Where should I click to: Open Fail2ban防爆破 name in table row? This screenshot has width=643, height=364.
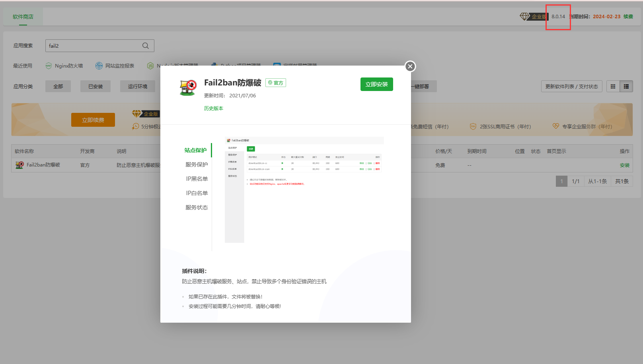pos(43,165)
